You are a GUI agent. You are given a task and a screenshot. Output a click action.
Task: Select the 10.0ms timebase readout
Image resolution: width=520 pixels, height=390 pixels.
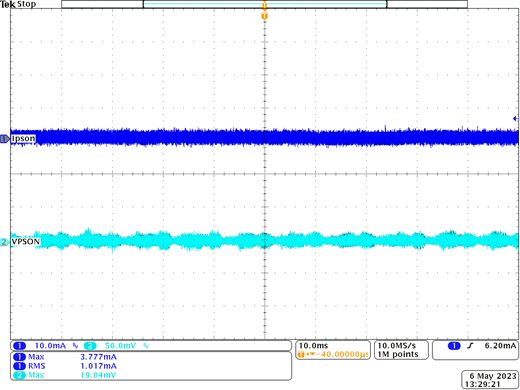(313, 346)
